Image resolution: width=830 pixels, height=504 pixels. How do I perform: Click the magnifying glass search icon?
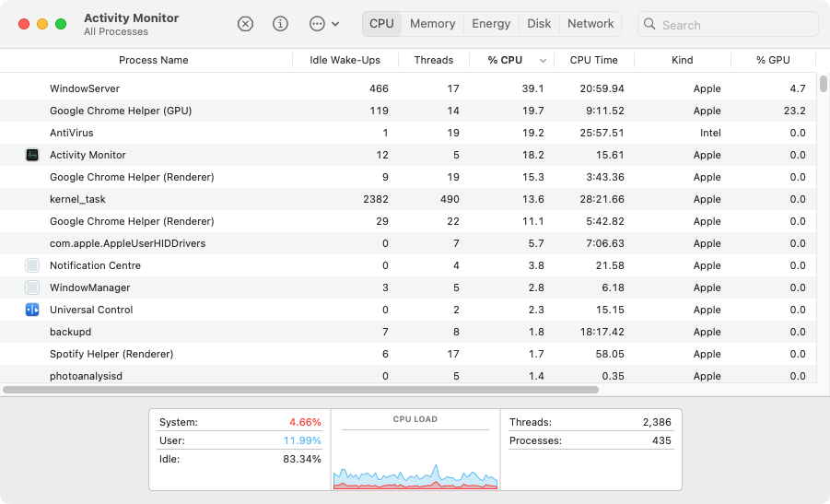click(649, 24)
